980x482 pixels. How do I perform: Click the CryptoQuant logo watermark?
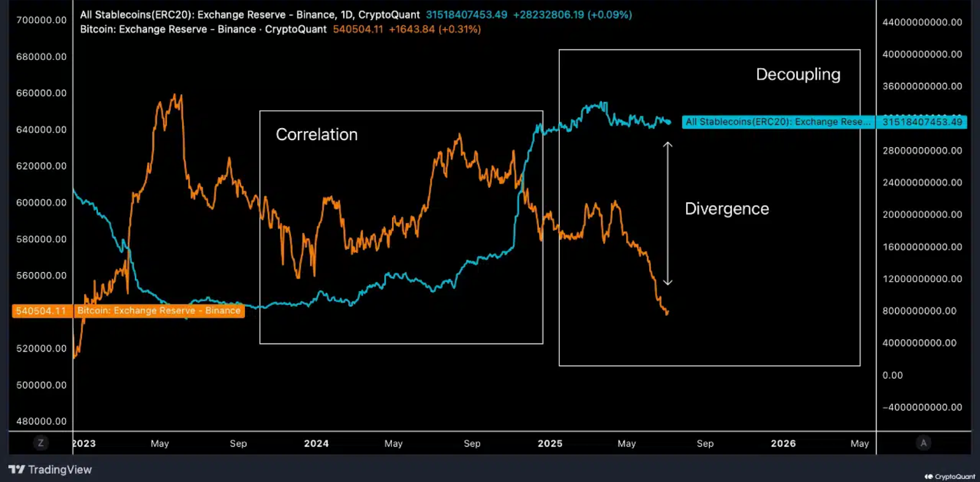[x=949, y=476]
